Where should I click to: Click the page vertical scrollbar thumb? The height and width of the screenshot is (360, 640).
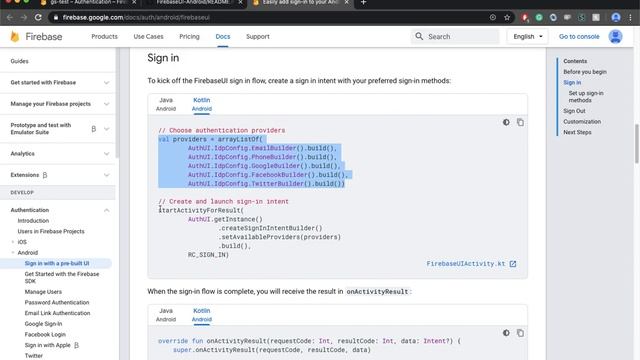click(x=637, y=144)
